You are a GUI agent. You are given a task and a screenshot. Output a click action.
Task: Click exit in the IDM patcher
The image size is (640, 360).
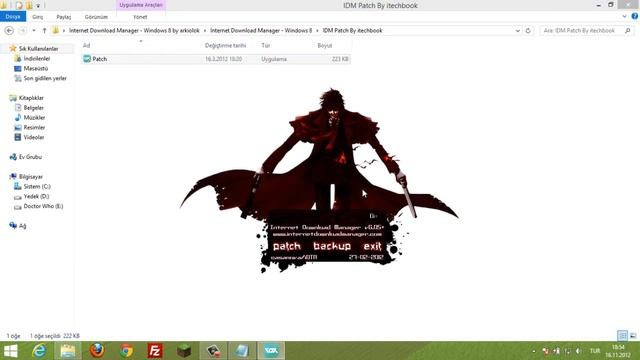tap(372, 246)
